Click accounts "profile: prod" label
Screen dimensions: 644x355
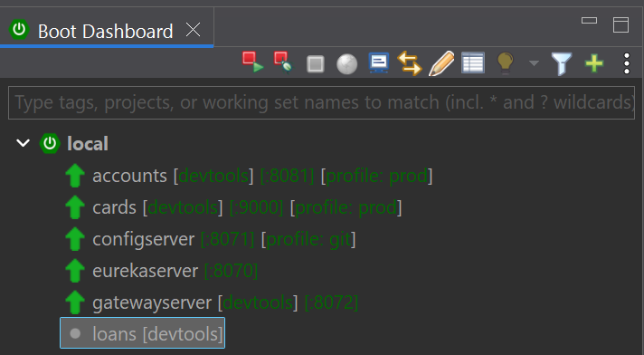[x=376, y=176]
